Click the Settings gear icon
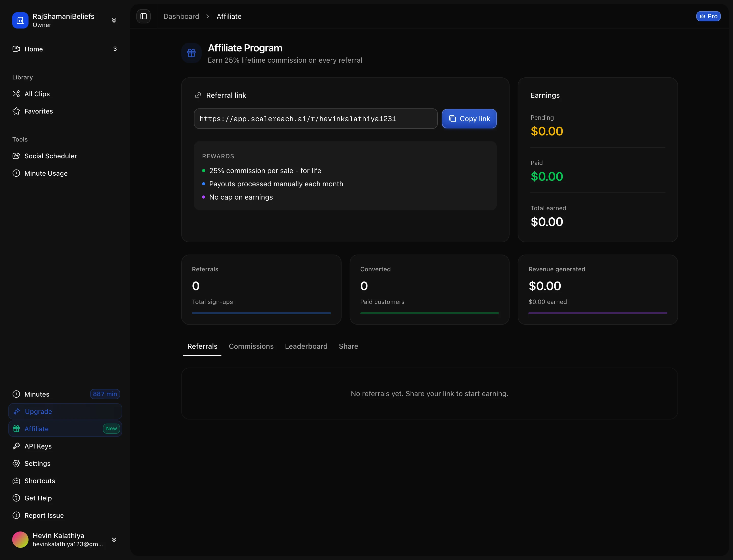The width and height of the screenshot is (733, 560). (16, 463)
